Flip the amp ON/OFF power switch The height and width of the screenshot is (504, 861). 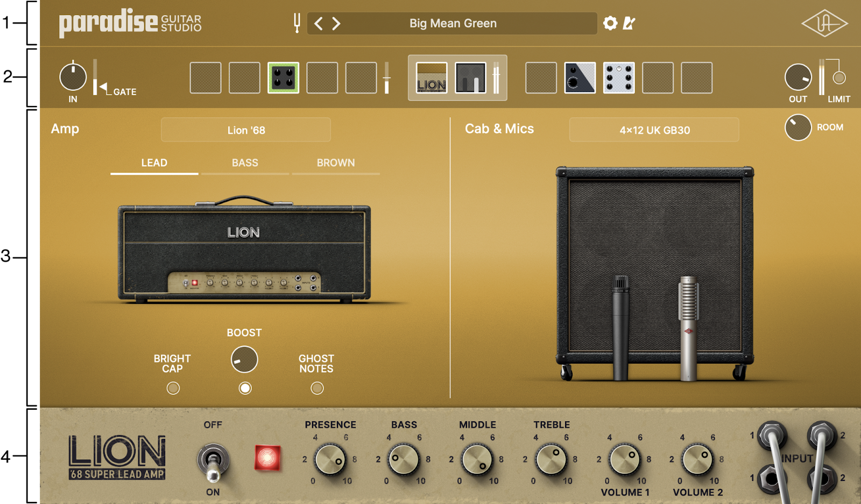(x=213, y=462)
